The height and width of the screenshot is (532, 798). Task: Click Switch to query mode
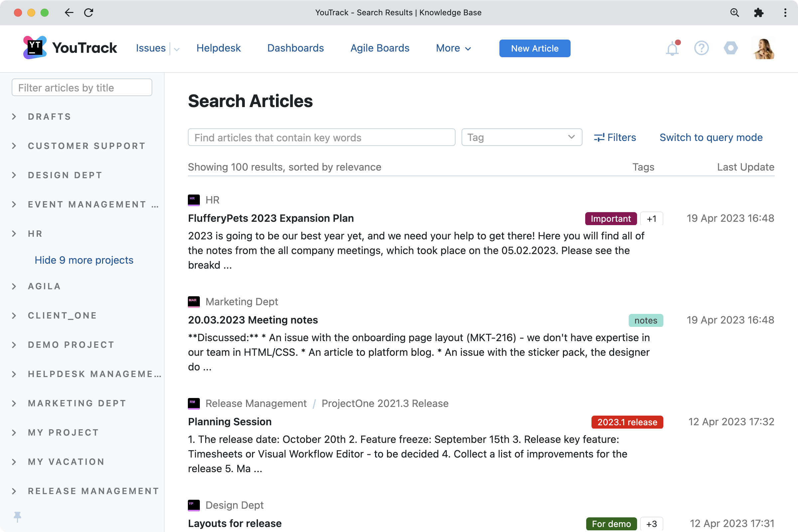(x=711, y=137)
